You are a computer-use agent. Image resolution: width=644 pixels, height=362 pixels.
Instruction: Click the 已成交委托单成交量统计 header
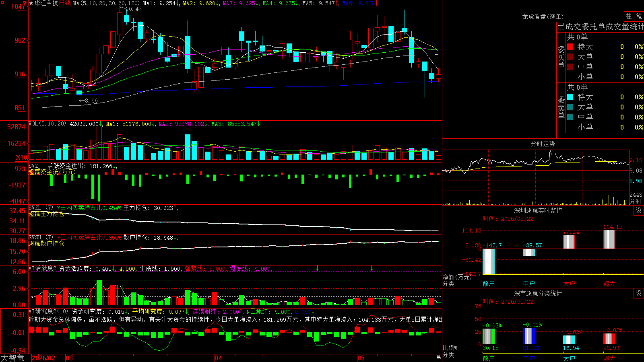(601, 27)
